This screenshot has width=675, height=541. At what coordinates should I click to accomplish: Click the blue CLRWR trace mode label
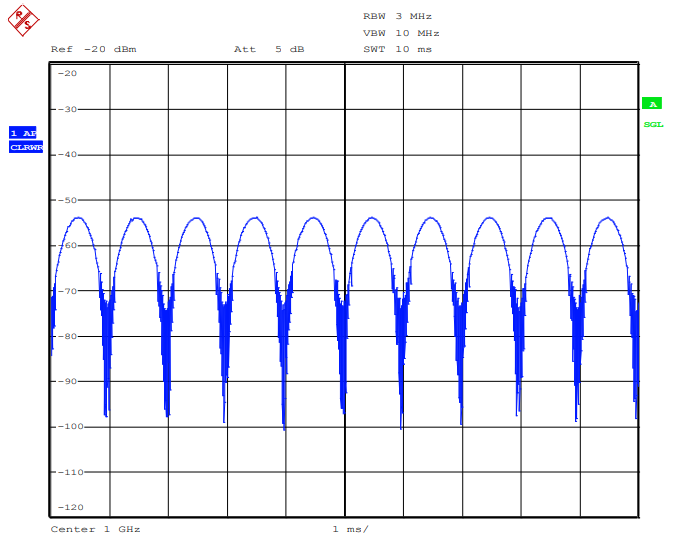(x=26, y=147)
